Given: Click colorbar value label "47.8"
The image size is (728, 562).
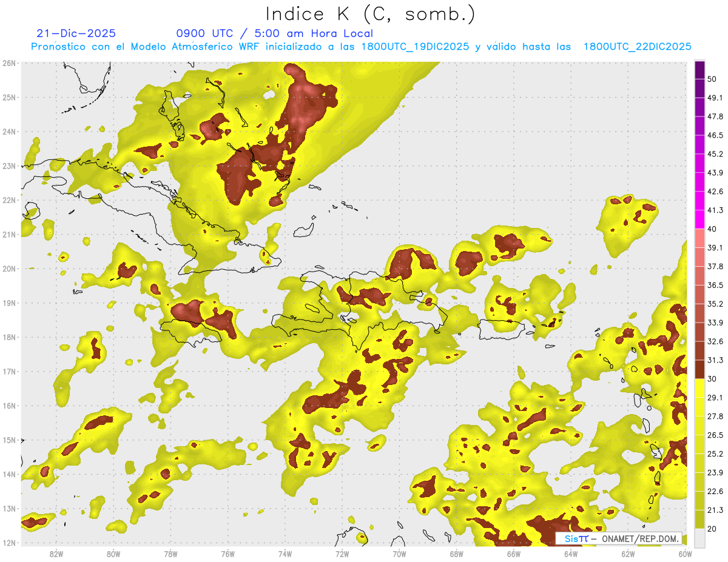Looking at the screenshot, I should (715, 116).
